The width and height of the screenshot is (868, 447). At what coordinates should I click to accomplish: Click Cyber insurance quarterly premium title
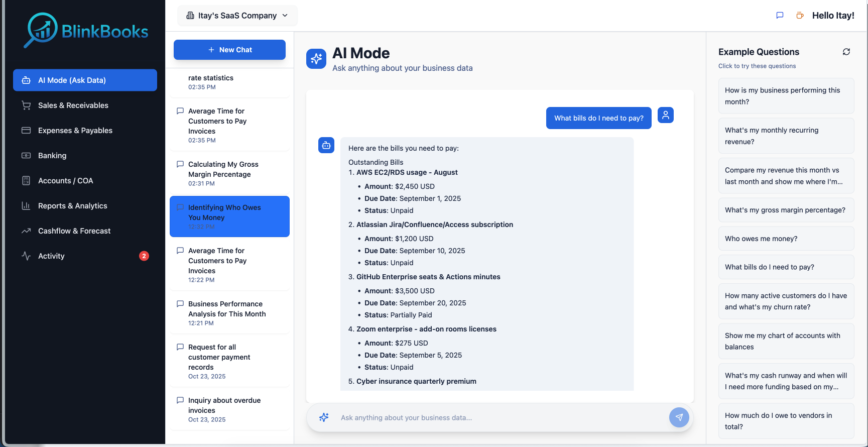coord(416,381)
